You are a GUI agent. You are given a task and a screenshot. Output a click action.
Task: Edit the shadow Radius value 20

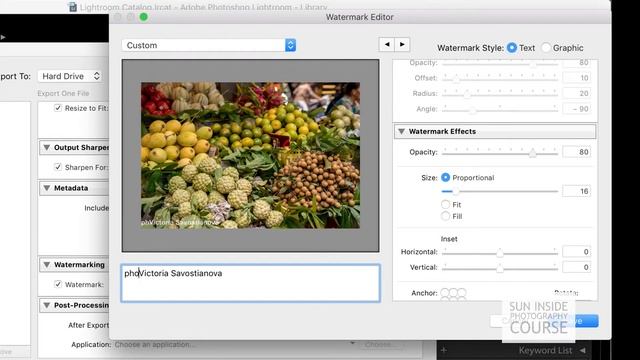pos(576,93)
